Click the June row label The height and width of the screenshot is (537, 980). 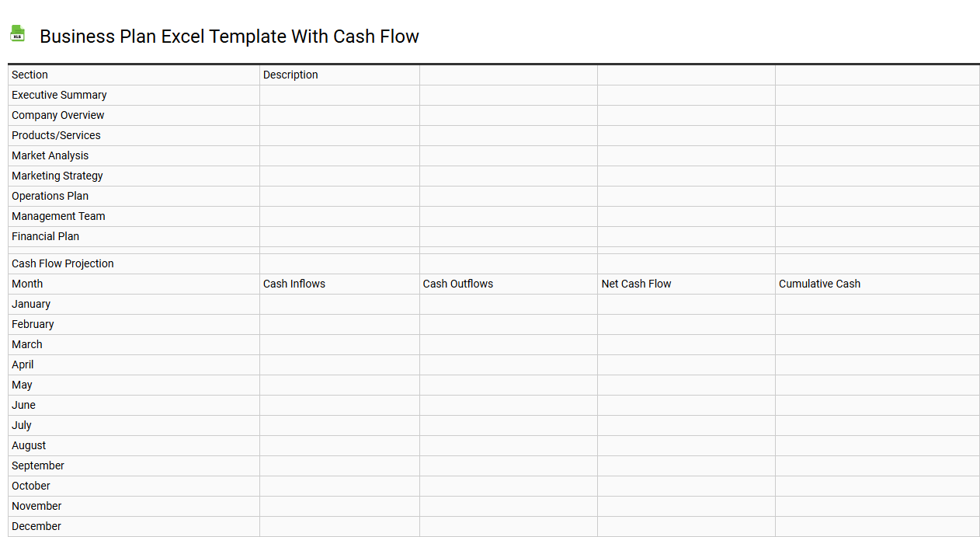point(23,405)
